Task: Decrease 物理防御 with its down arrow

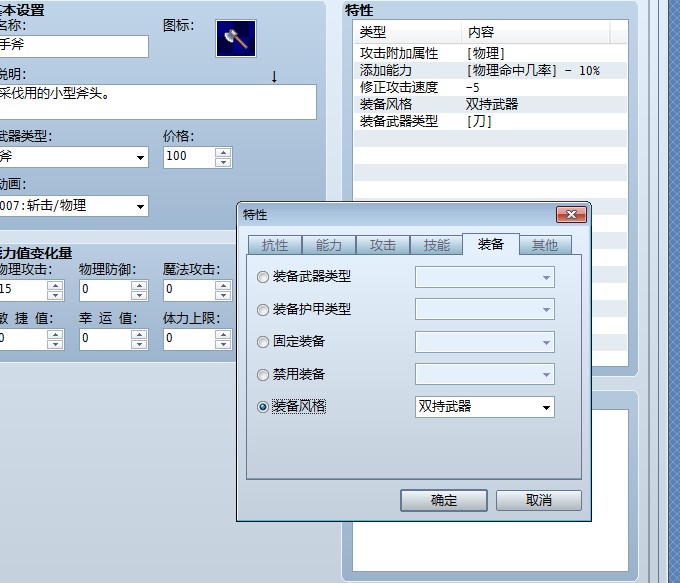Action: [x=139, y=295]
